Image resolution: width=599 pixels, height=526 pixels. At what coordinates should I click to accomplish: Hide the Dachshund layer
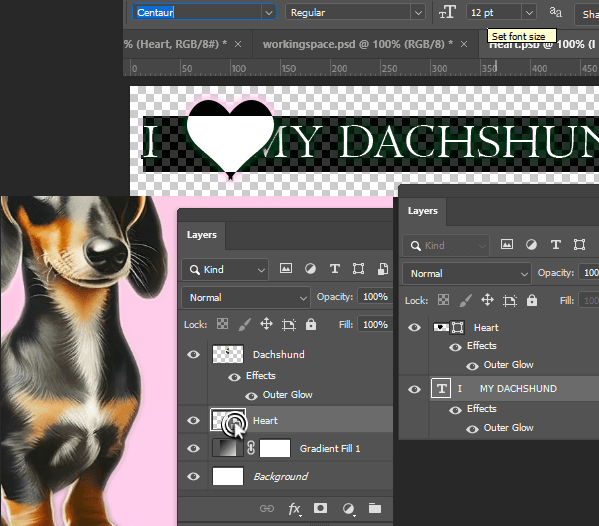click(x=193, y=354)
